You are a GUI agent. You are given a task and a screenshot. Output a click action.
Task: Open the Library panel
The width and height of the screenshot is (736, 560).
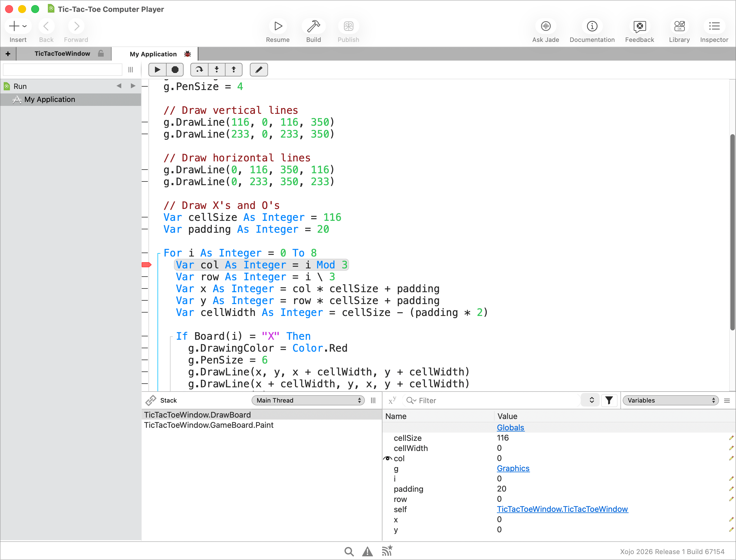click(679, 26)
